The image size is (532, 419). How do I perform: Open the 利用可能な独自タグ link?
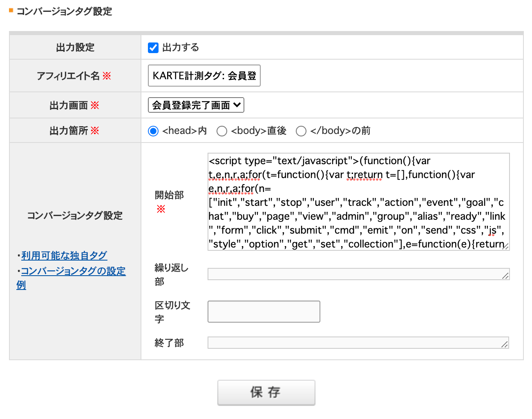click(x=64, y=256)
